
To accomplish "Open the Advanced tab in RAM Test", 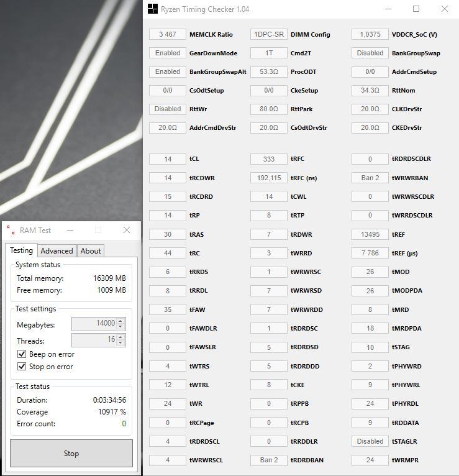I will pos(57,251).
